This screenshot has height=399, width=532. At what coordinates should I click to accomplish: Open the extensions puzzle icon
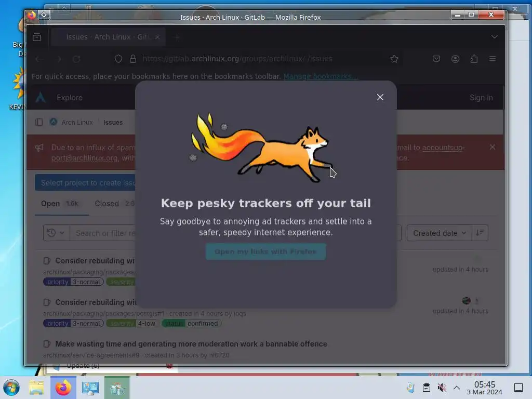click(474, 59)
